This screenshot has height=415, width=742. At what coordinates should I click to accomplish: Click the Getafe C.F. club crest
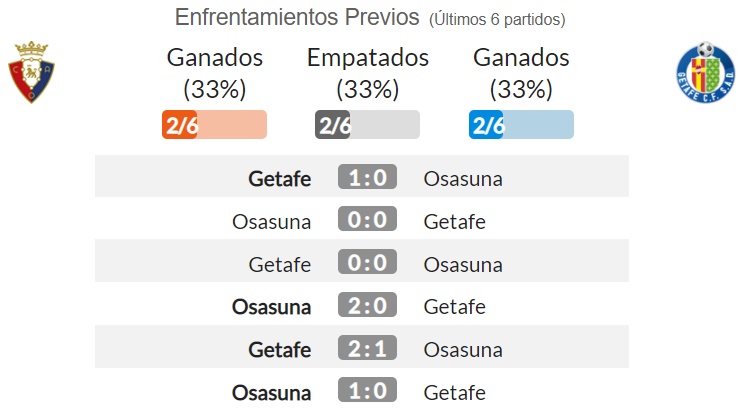(706, 72)
